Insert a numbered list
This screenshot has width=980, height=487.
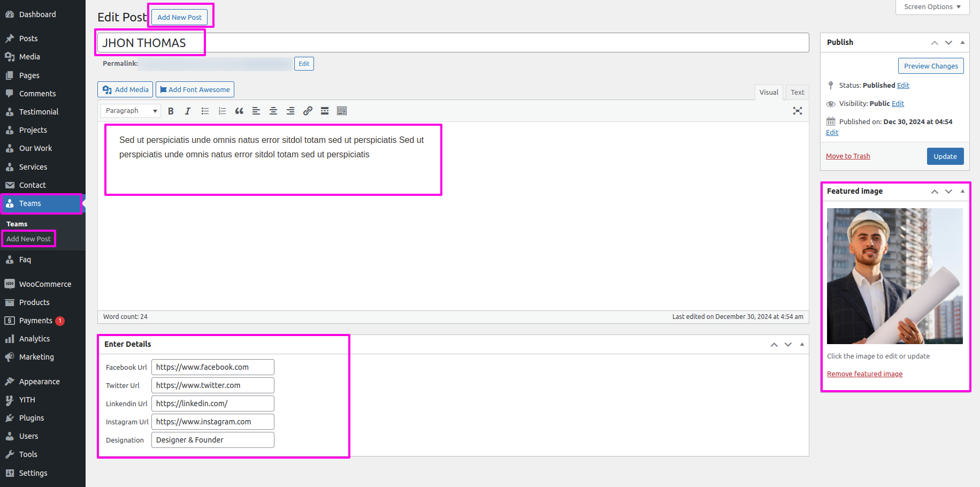click(x=222, y=111)
